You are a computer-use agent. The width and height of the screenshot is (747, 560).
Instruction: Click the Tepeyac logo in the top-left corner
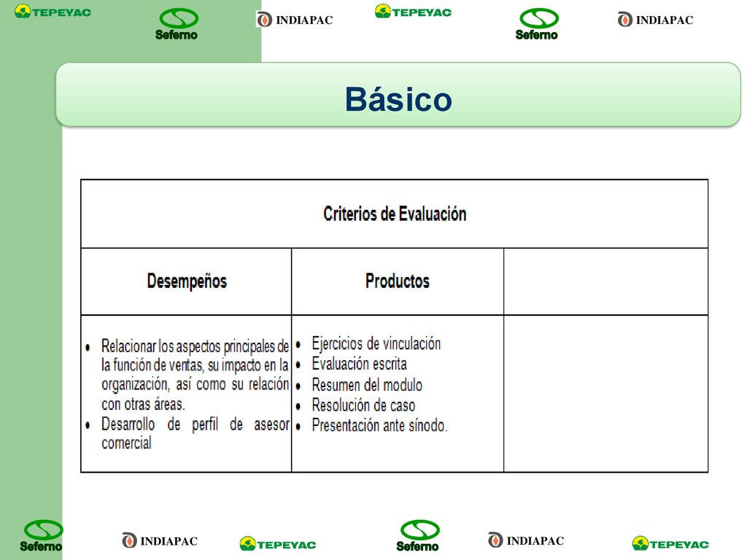tap(53, 12)
